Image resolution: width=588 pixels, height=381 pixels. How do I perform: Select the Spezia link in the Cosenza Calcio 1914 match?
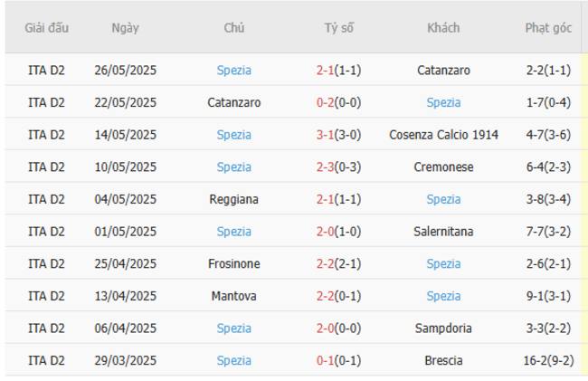pos(234,135)
